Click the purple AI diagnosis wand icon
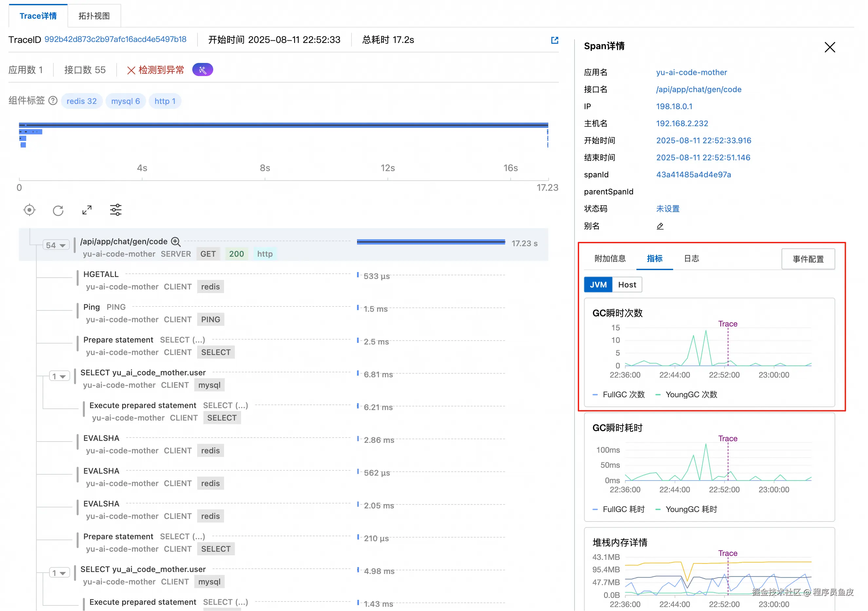The height and width of the screenshot is (611, 868). 203,70
